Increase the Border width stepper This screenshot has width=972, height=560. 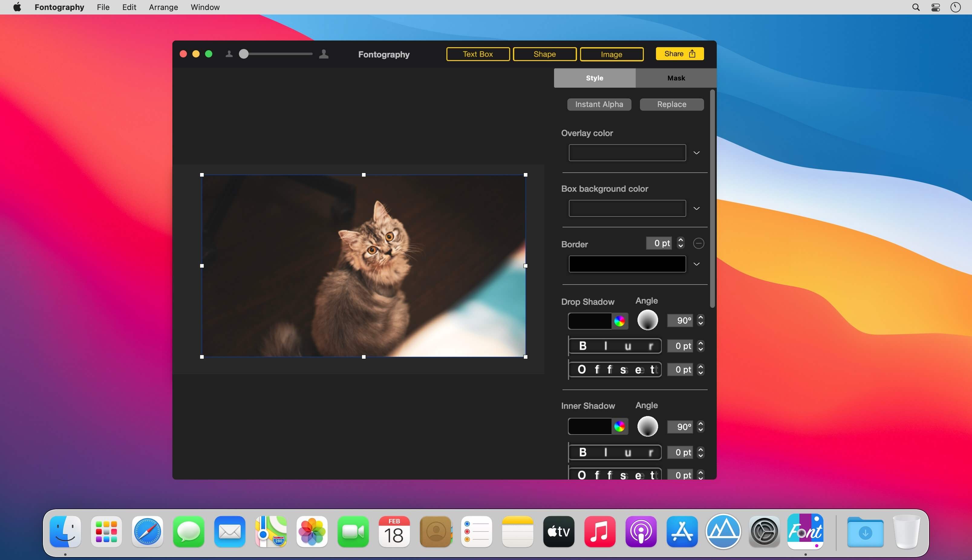pos(680,239)
